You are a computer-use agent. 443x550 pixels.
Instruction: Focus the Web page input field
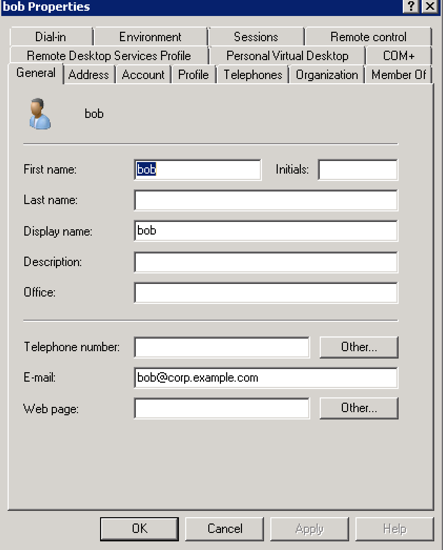pyautogui.click(x=222, y=408)
